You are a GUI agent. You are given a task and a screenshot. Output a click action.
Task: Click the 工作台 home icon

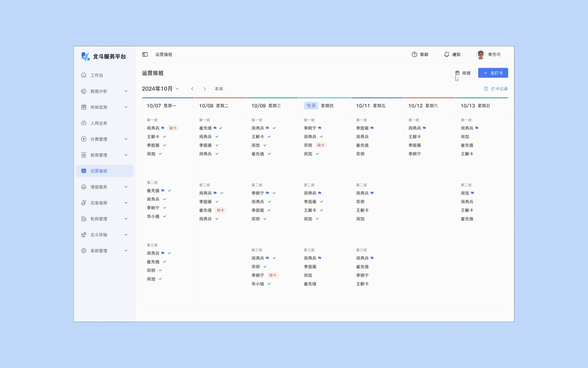[84, 75]
